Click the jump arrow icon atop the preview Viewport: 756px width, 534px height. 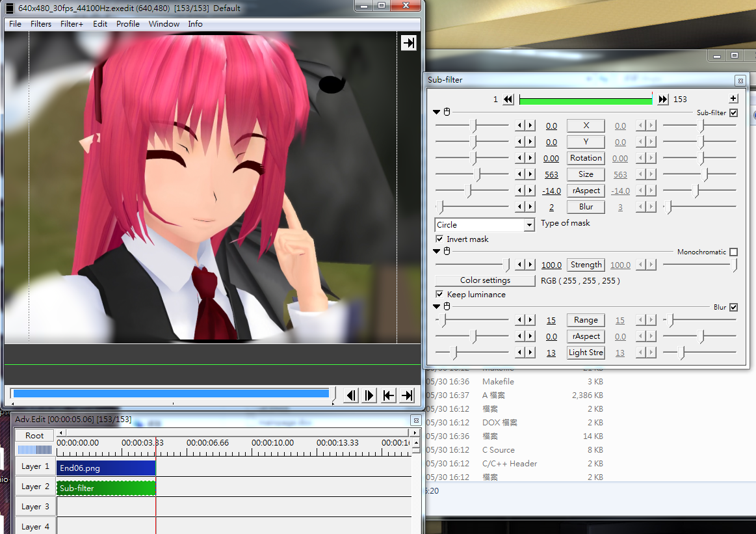408,43
